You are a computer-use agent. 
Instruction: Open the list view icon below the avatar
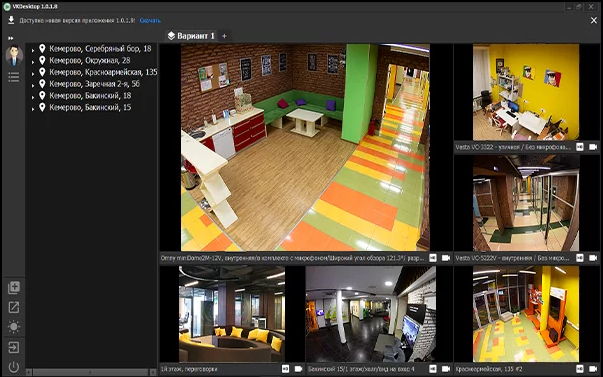click(13, 77)
